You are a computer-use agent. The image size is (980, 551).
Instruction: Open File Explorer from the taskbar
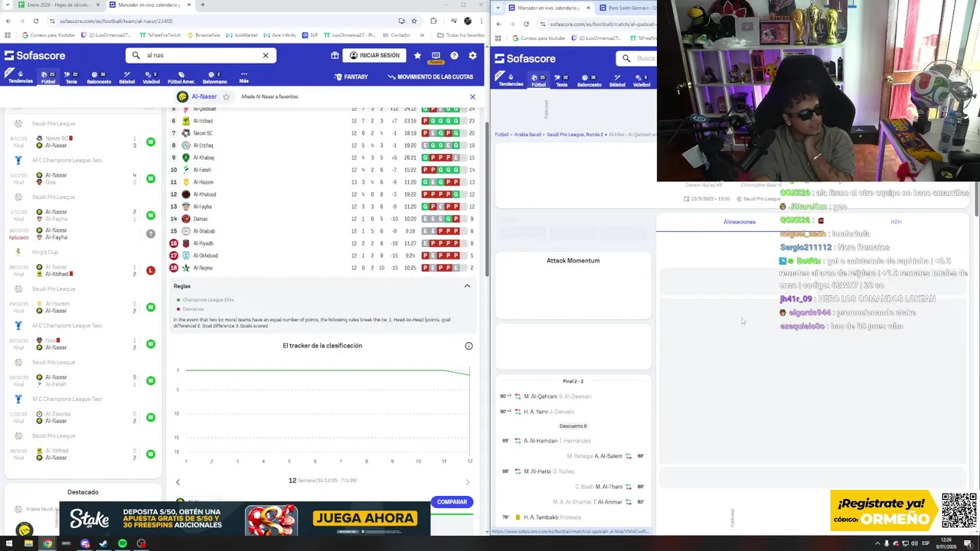click(28, 543)
